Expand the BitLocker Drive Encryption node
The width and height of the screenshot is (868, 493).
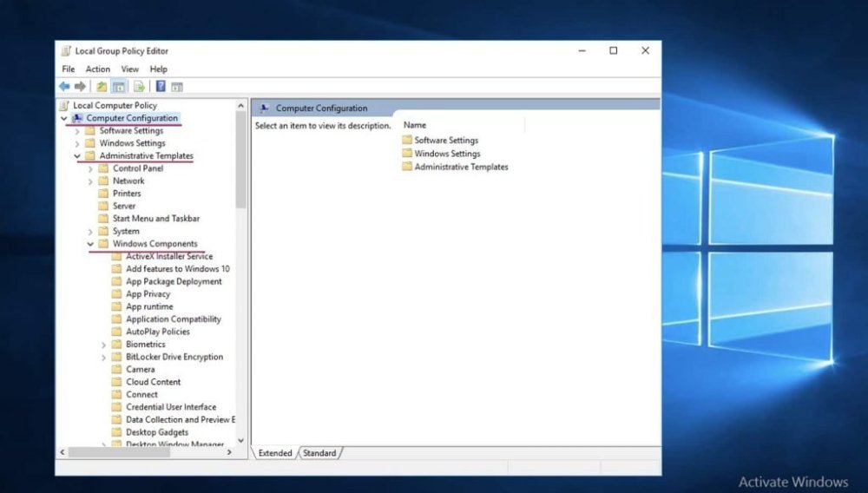(x=103, y=358)
